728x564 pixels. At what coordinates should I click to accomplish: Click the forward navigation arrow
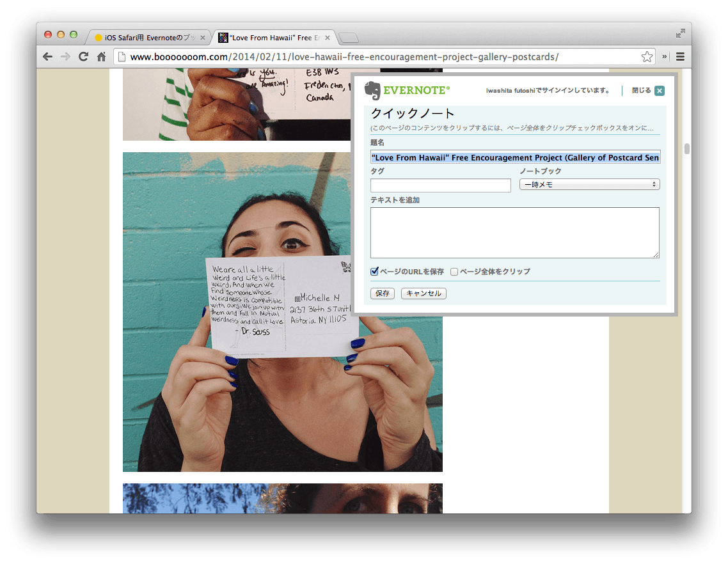pos(65,56)
